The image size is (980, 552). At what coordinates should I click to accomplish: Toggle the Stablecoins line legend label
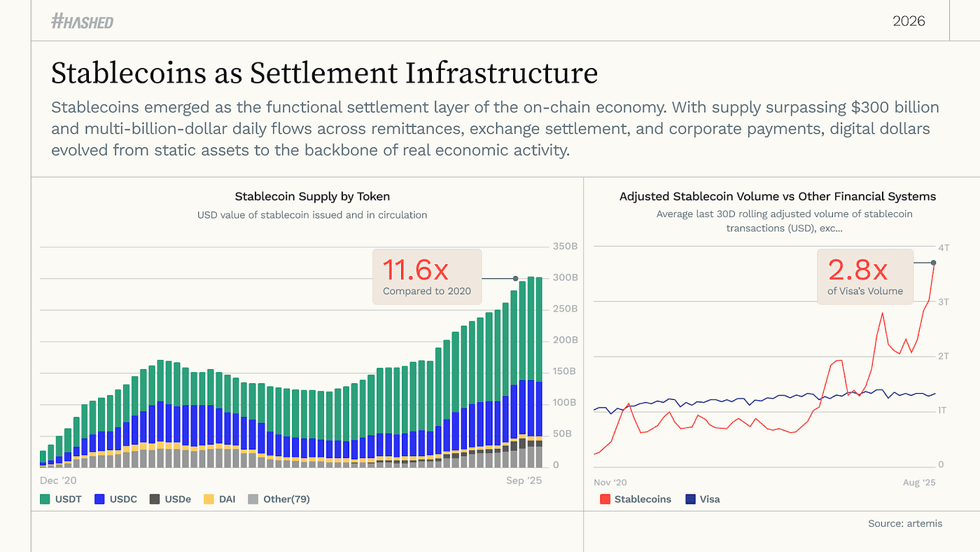pos(643,499)
